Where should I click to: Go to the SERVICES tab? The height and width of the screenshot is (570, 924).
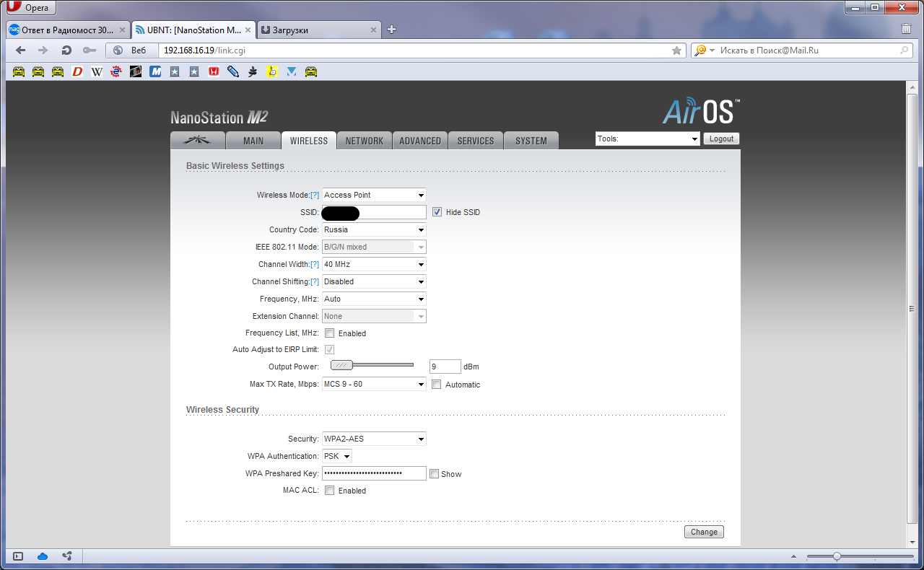pos(476,141)
